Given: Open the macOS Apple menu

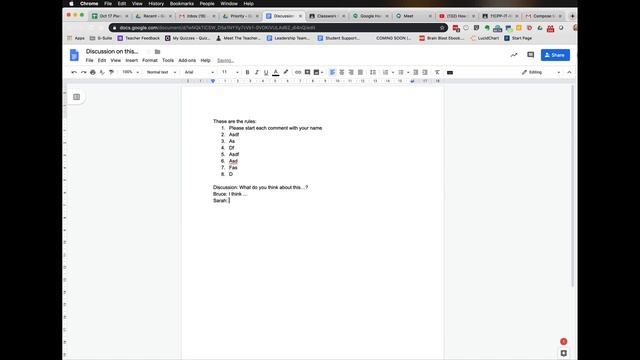Looking at the screenshot, I should [x=71, y=3].
